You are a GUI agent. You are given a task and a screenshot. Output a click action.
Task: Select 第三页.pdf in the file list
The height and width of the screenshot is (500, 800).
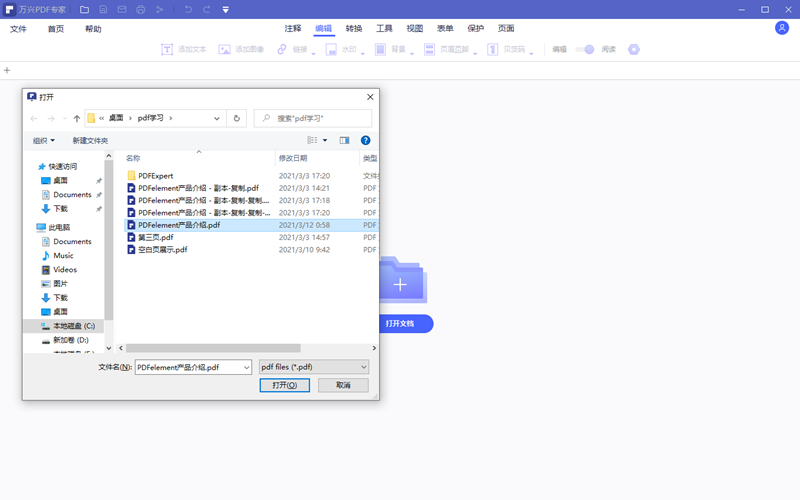[x=156, y=238]
